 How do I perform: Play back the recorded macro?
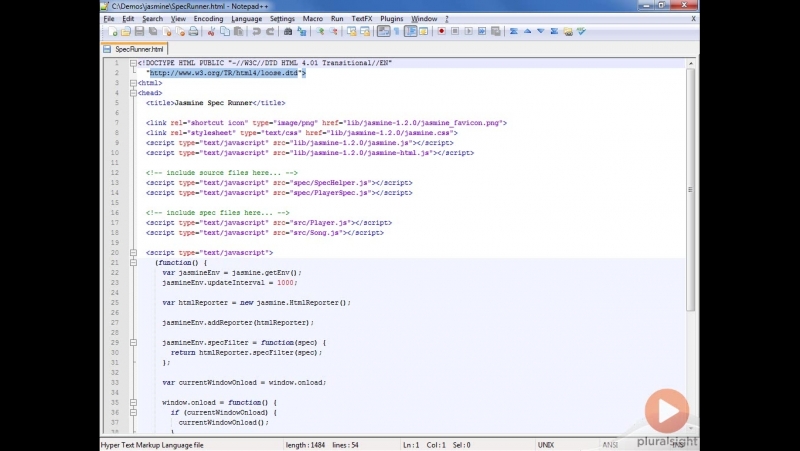coord(468,32)
